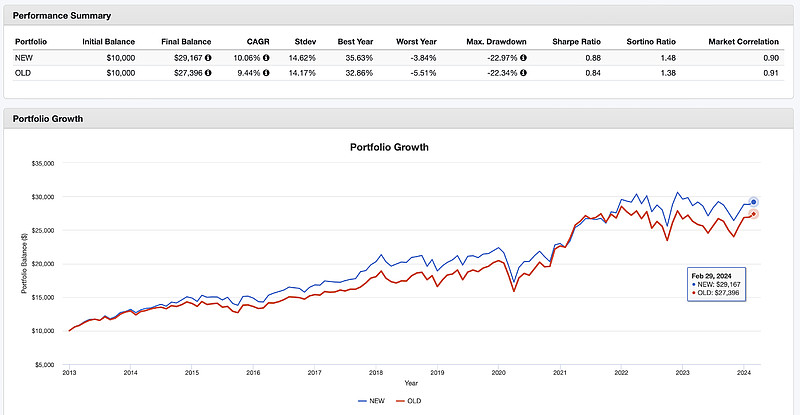Click info icon next to OLD CAGR 9.44%
The height and width of the screenshot is (415, 800).
265,73
